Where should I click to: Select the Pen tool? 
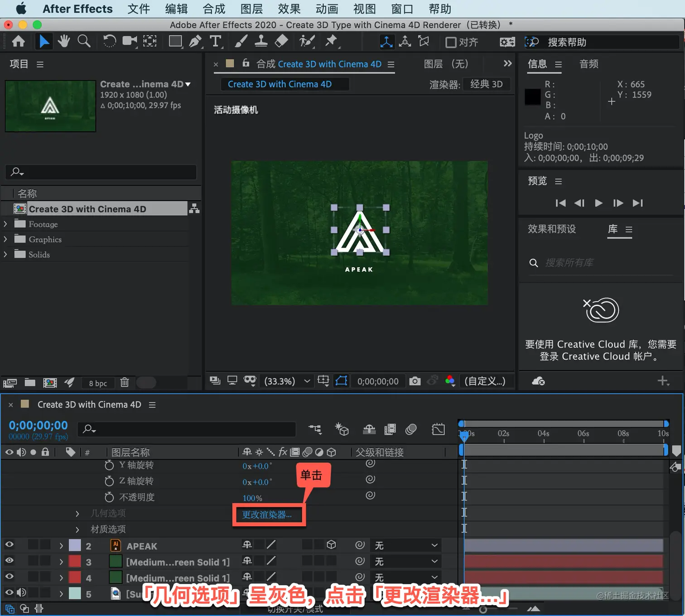[x=195, y=42]
